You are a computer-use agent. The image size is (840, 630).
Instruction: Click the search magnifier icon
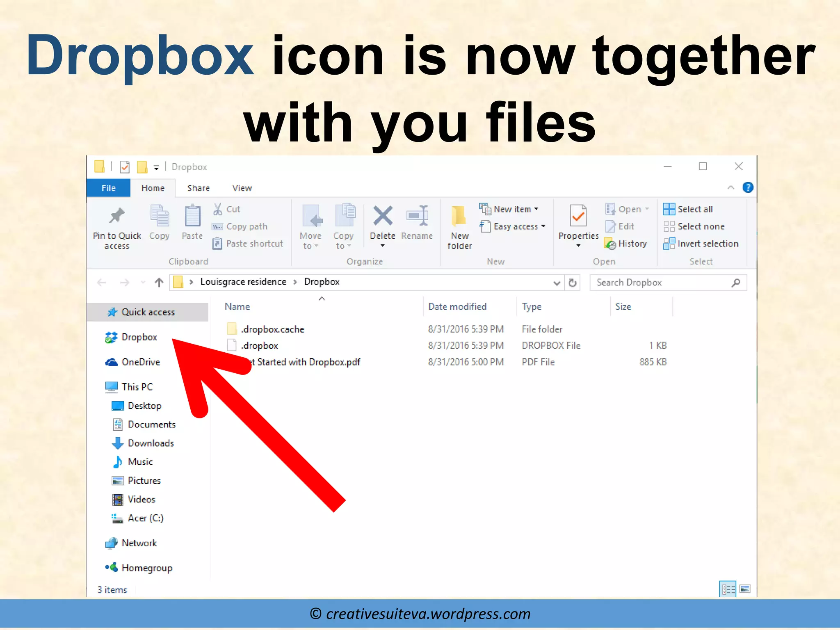point(736,282)
